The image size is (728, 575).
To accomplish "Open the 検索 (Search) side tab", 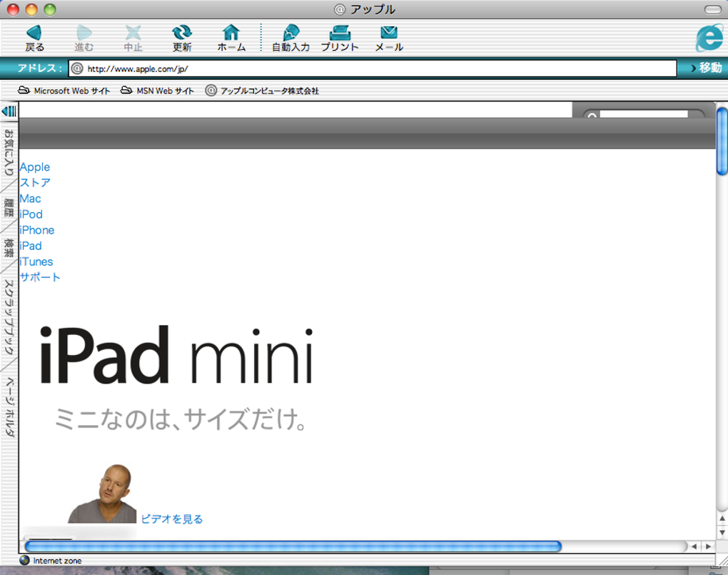I will pyautogui.click(x=9, y=248).
